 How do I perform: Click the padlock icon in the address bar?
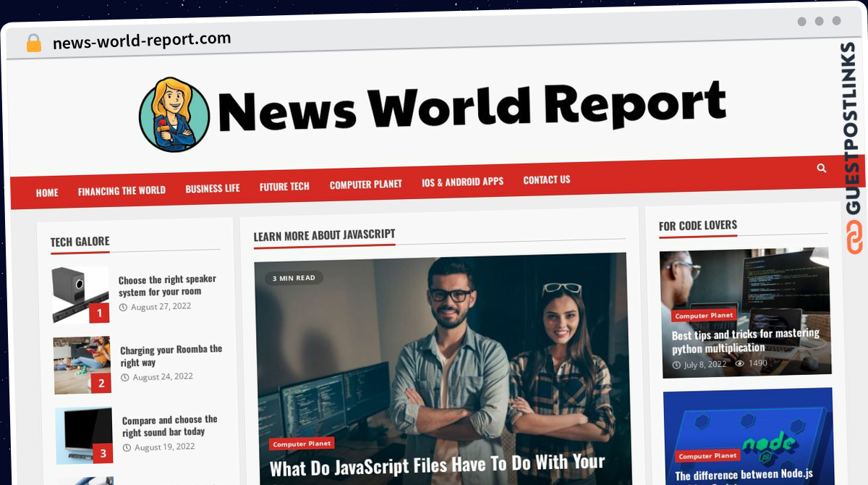34,43
